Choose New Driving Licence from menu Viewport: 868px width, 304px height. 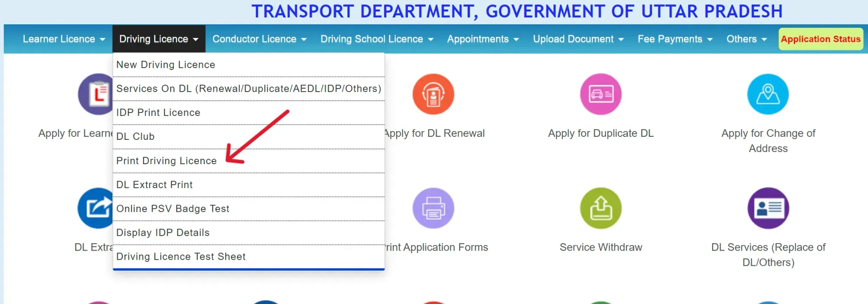[x=165, y=65]
